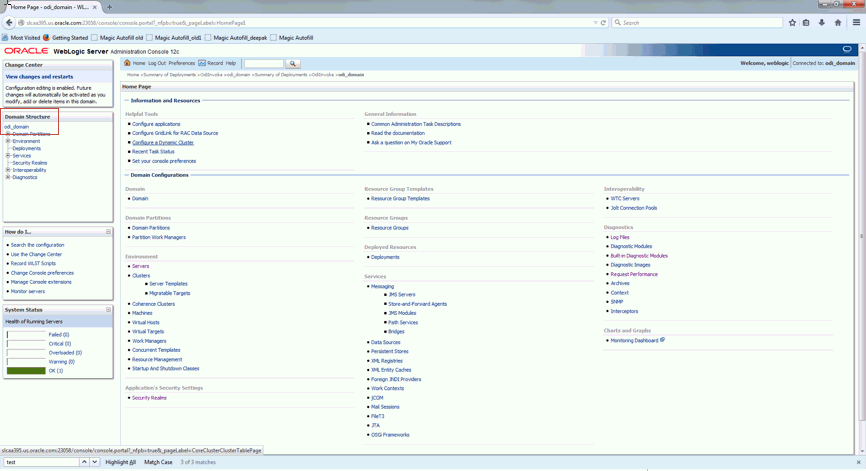Click the Monitoring Dashboard external link icon
The image size is (866, 471).
[662, 340]
